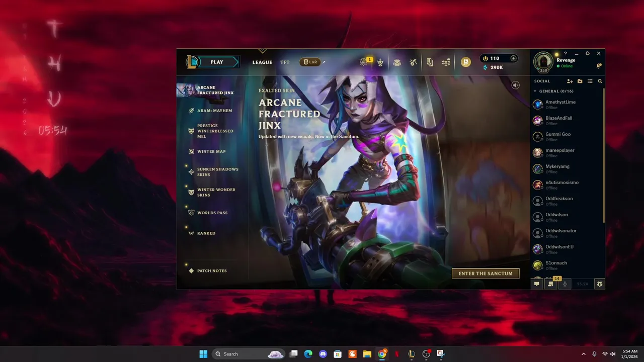
Task: Open client settings gear
Action: 588,53
